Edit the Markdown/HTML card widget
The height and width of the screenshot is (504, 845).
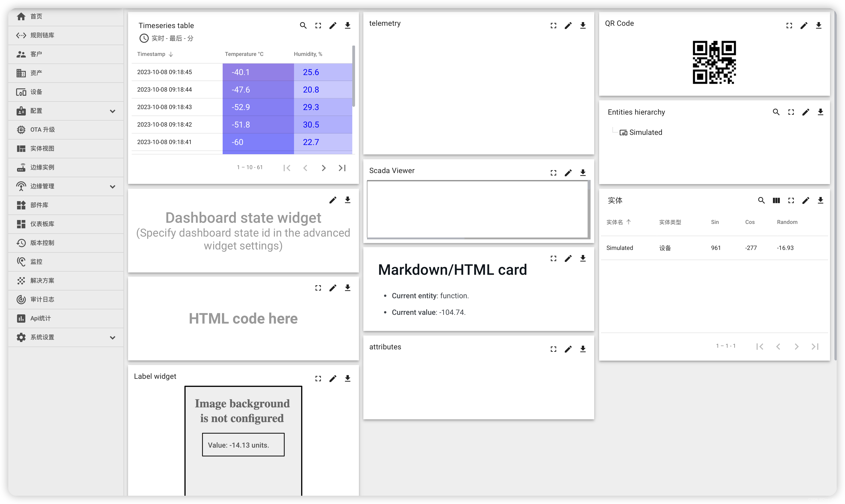tap(568, 258)
